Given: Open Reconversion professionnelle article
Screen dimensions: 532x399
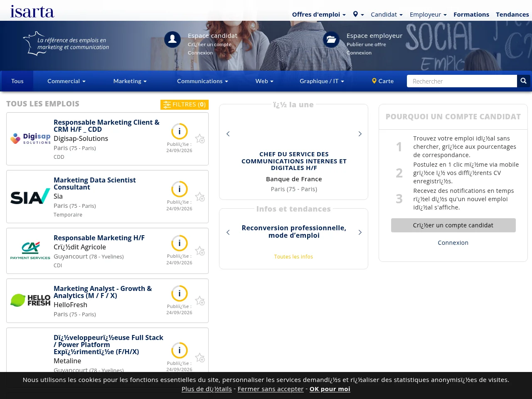Looking at the screenshot, I should [294, 232].
